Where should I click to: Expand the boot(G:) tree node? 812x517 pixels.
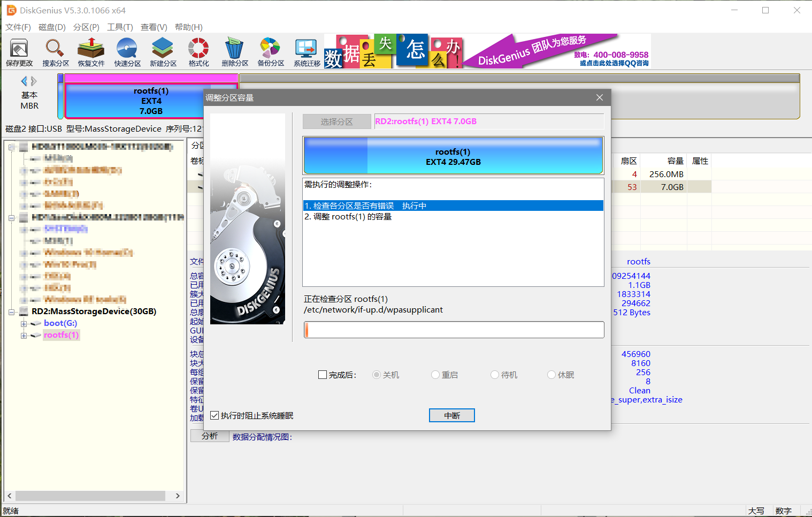pos(24,324)
